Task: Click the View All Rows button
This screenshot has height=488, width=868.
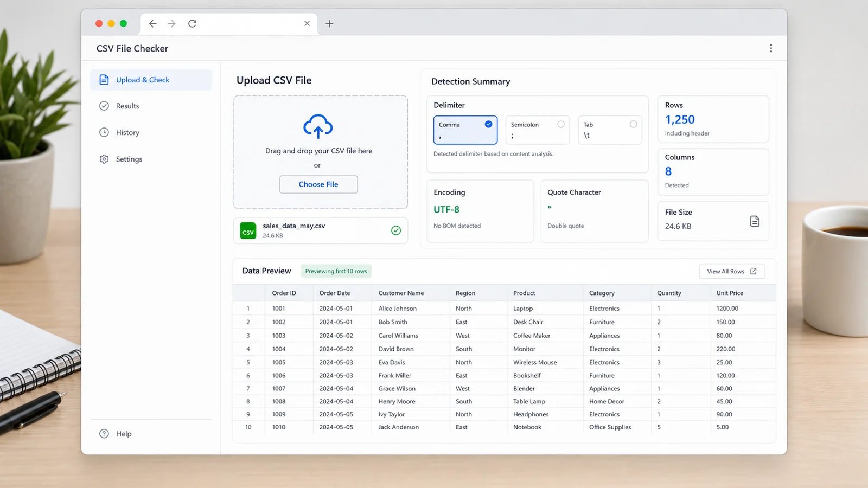Action: coord(732,271)
